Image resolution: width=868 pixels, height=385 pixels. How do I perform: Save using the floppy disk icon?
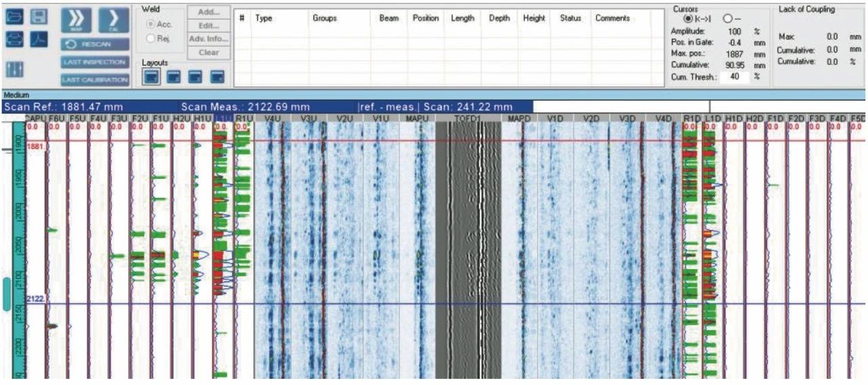point(40,16)
